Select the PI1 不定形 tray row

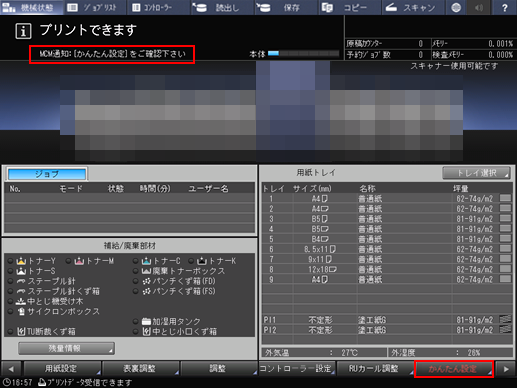(387, 320)
